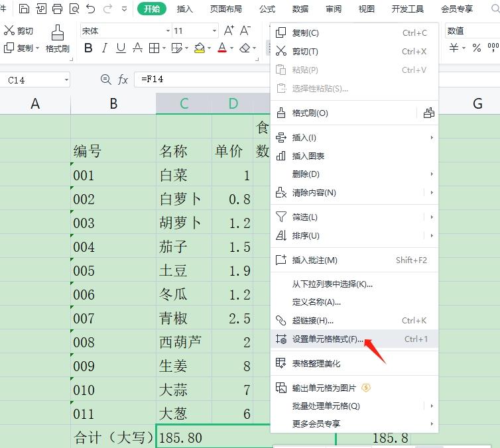Viewport: 500px width, 448px height.
Task: Apply percent style % button
Action: [477, 48]
